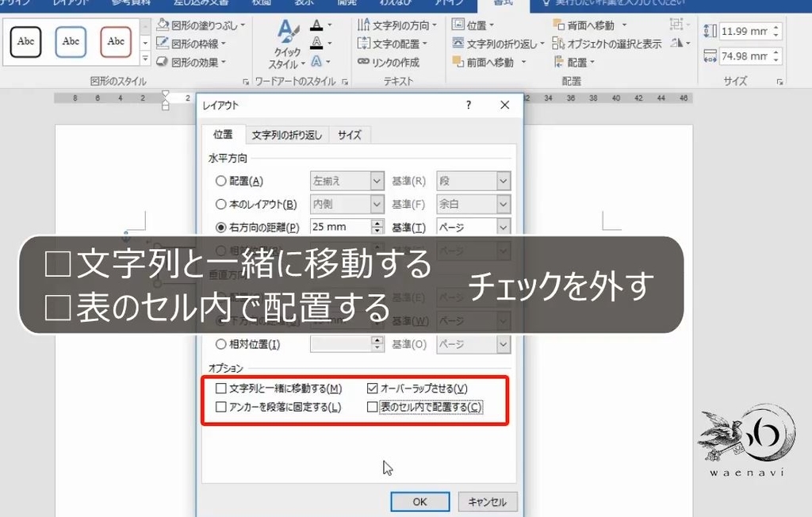Adjust the 25 mm distance stepper
The image size is (812, 517).
pyautogui.click(x=377, y=227)
